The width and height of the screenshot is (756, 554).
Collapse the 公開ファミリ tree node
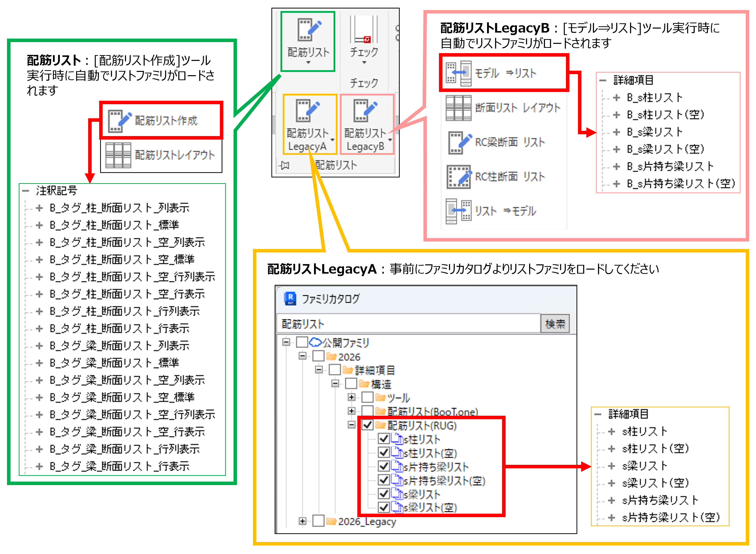[x=286, y=342]
